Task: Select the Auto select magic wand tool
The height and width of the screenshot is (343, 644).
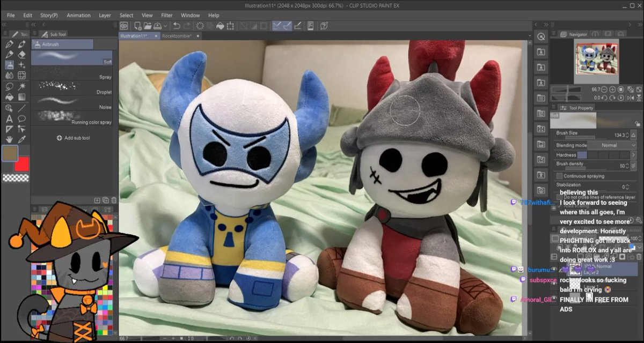Action: [x=21, y=87]
